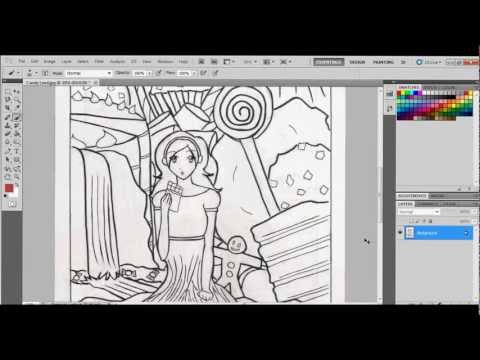This screenshot has width=480, height=360.
Task: Open the File menu
Action: coord(22,62)
